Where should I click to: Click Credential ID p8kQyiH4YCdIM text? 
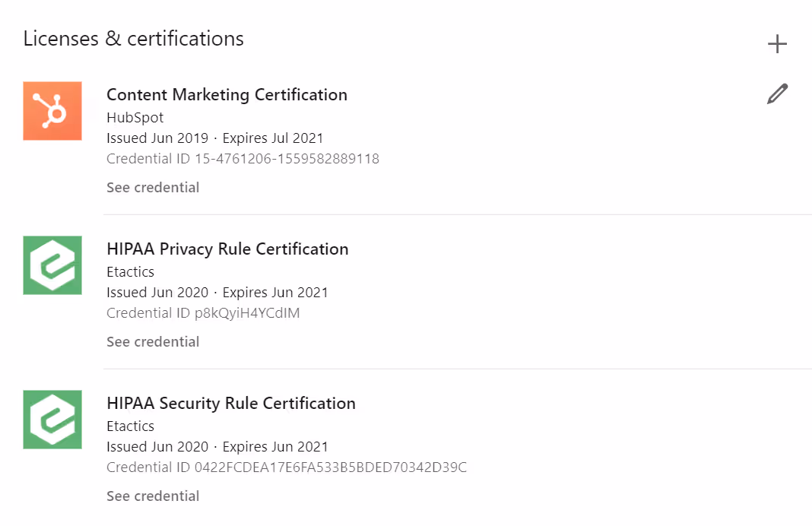point(203,313)
